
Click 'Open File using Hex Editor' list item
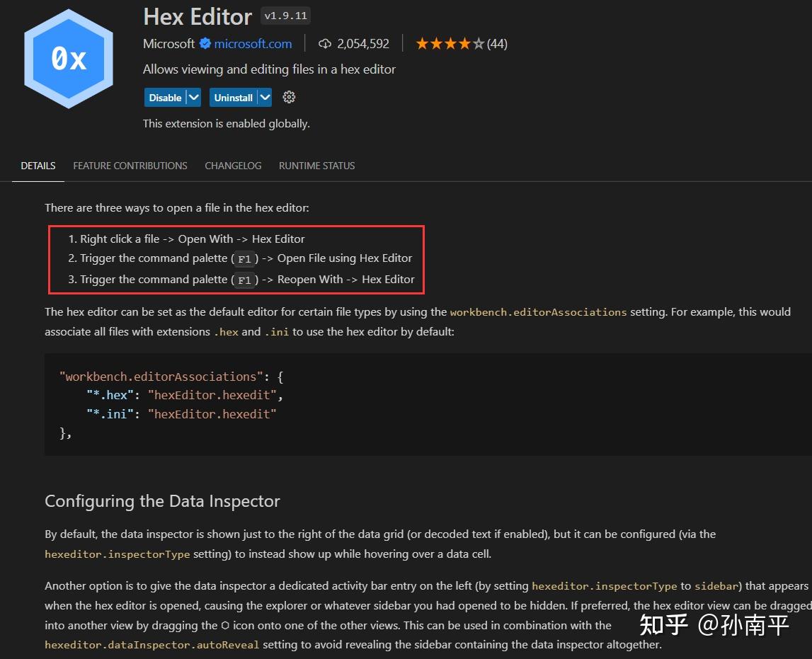point(240,258)
